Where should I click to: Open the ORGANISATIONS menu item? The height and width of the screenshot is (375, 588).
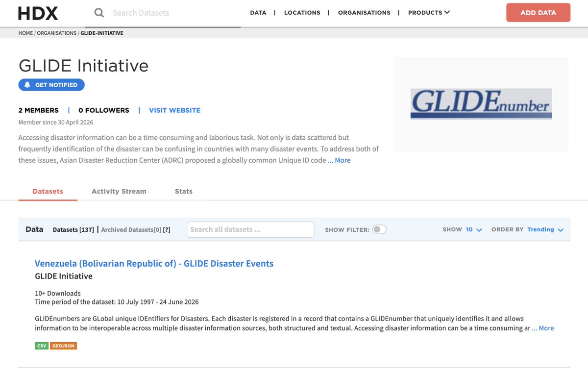click(x=364, y=13)
